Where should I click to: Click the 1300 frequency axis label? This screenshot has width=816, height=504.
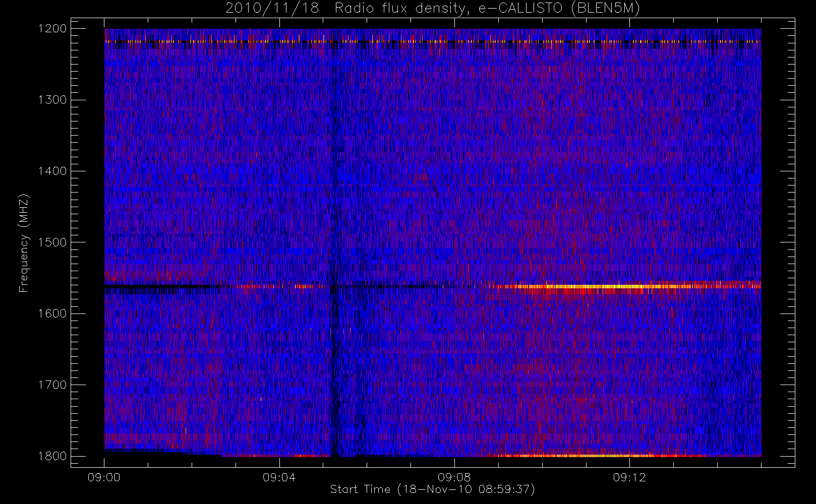pyautogui.click(x=52, y=100)
